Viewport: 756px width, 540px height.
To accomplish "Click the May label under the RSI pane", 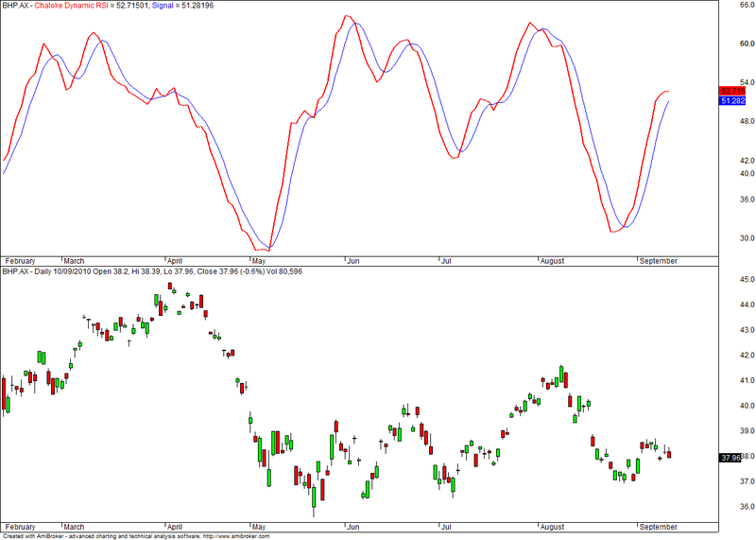I will (259, 261).
